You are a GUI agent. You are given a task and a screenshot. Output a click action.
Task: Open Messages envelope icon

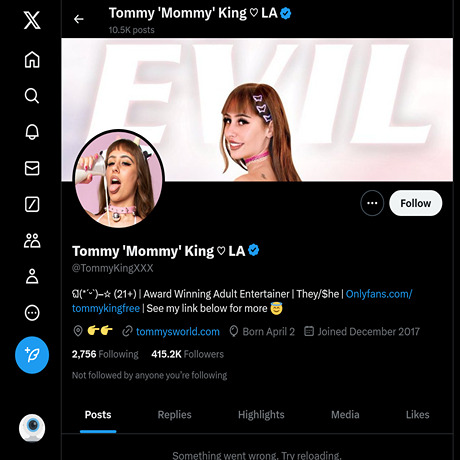click(x=32, y=168)
